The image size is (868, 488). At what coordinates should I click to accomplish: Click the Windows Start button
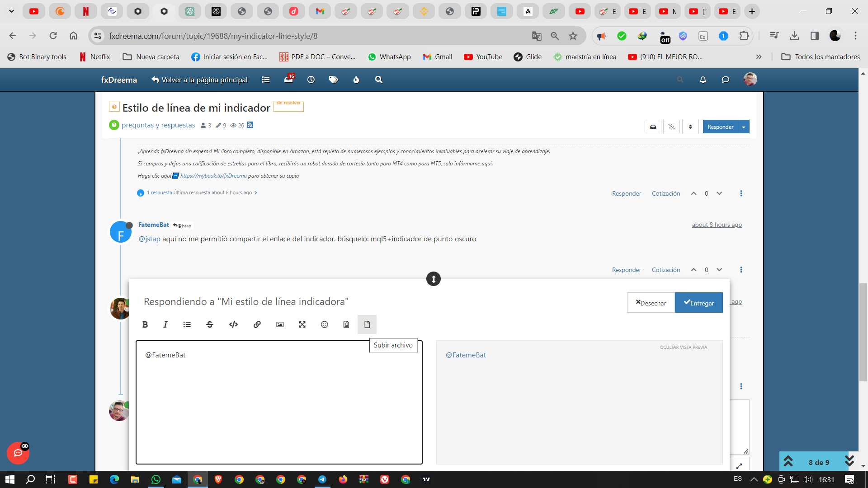coord(10,479)
